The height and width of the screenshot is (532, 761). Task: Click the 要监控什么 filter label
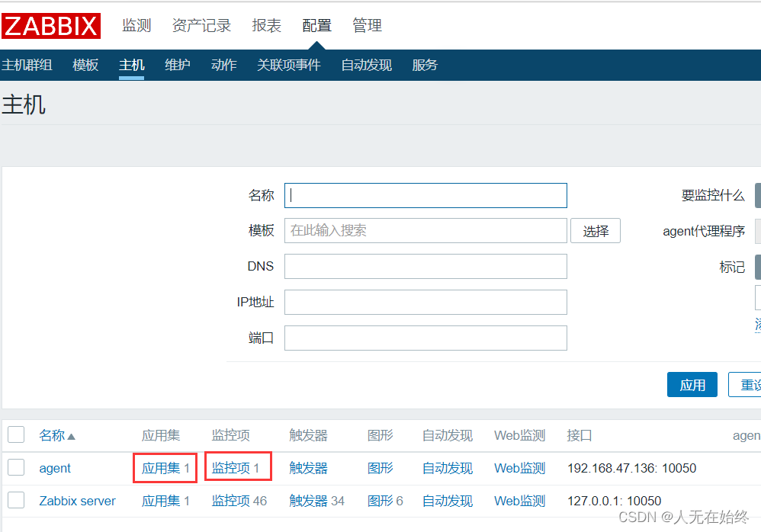click(x=713, y=195)
